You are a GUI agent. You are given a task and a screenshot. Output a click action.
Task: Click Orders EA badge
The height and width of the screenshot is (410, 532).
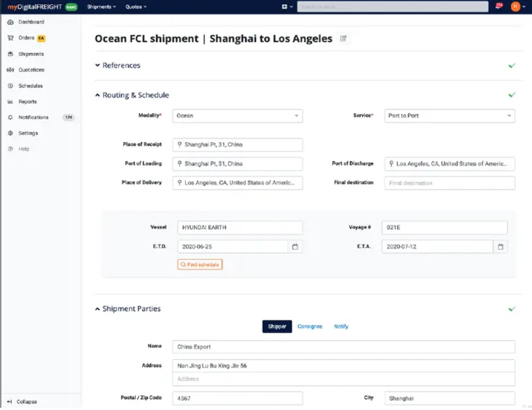[x=41, y=39]
